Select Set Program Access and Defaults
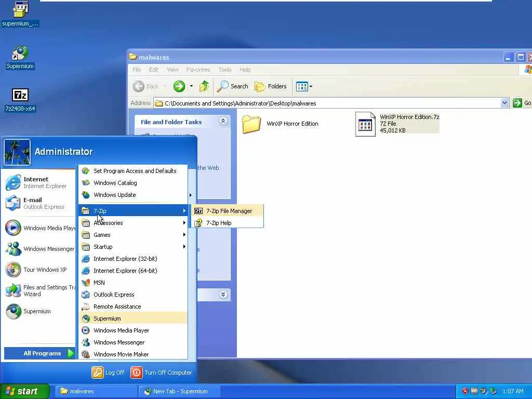The image size is (532, 399). point(133,171)
